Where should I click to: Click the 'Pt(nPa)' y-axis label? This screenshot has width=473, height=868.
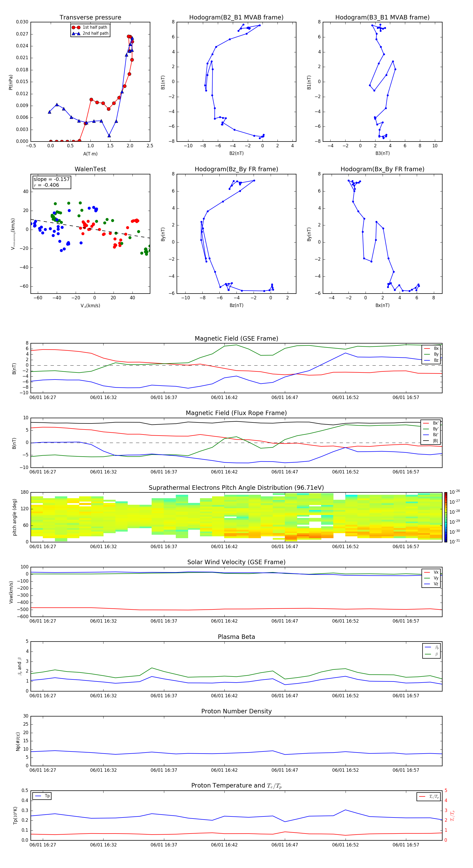click(11, 82)
